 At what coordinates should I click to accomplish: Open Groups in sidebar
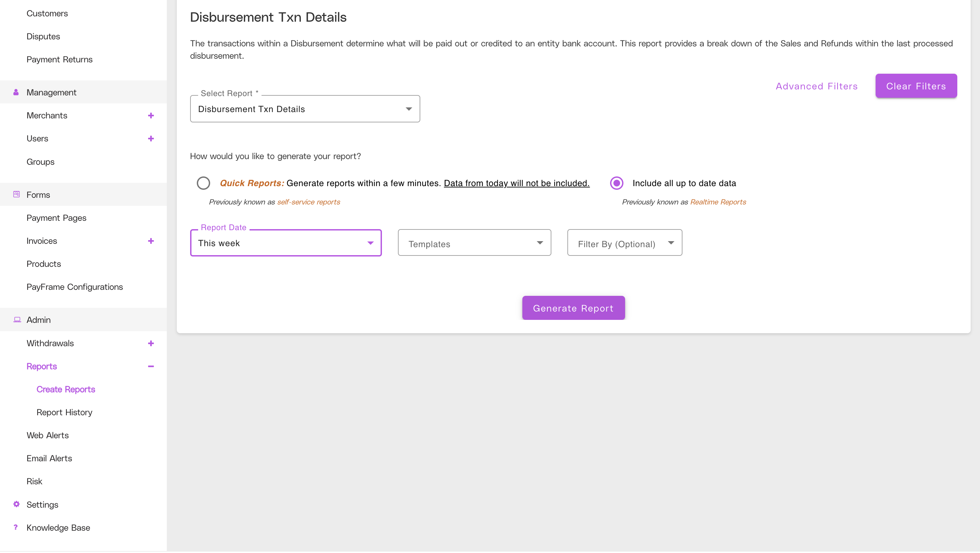point(40,162)
